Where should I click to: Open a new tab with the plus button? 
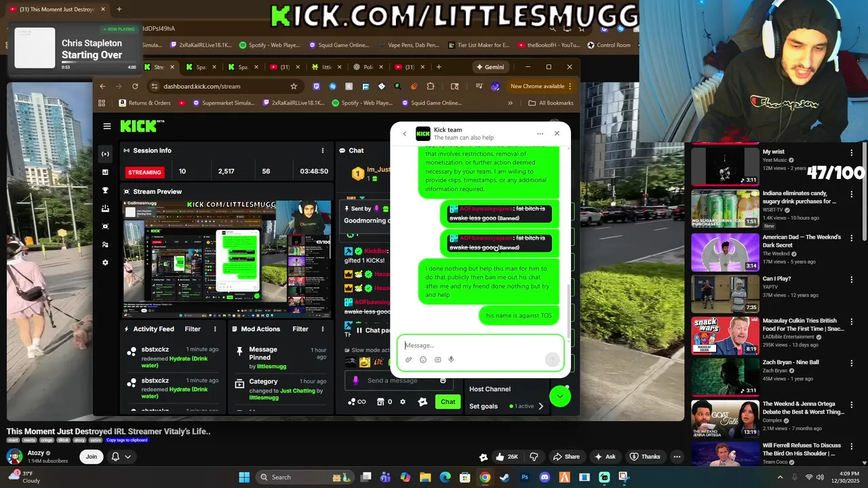pos(119,9)
